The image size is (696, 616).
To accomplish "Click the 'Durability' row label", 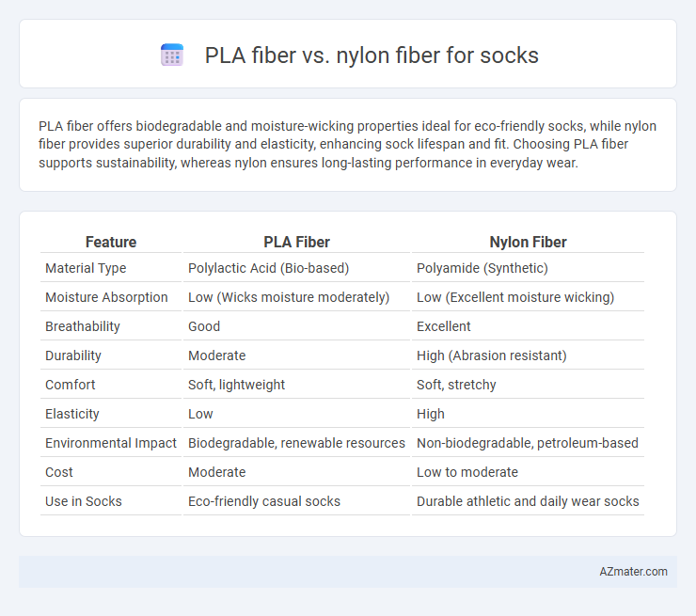I will 73,355.
